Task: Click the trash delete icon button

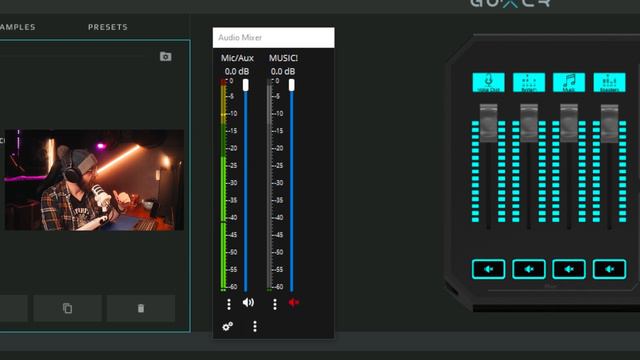Action: tap(141, 308)
